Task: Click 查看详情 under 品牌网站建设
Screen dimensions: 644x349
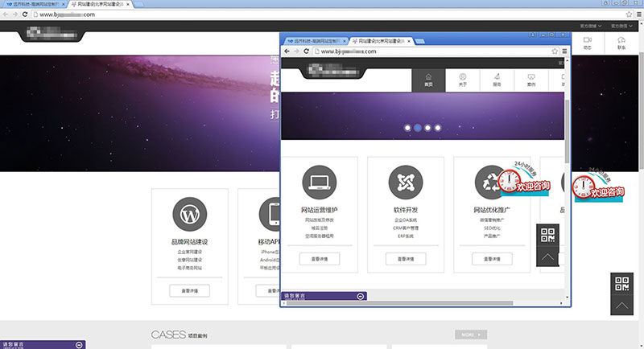Action: pyautogui.click(x=190, y=291)
